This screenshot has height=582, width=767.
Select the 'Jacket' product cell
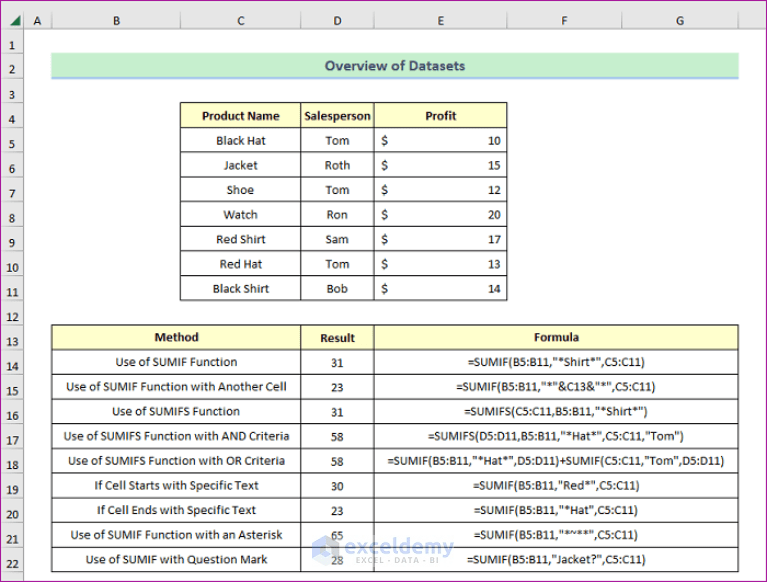(241, 165)
